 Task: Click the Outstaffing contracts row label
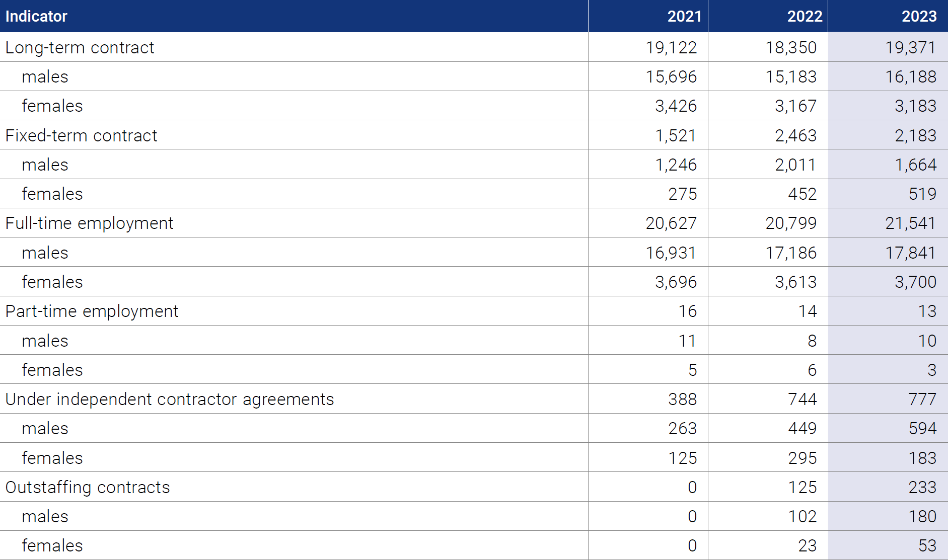(x=88, y=487)
